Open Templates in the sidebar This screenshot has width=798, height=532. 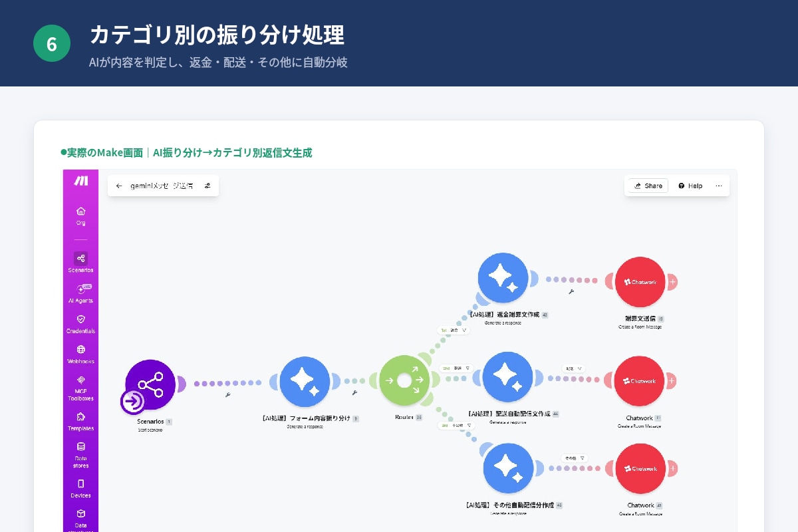click(x=80, y=422)
